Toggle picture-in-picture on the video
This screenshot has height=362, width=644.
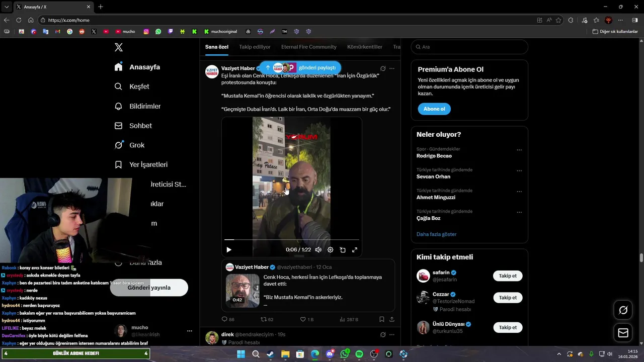tap(343, 250)
